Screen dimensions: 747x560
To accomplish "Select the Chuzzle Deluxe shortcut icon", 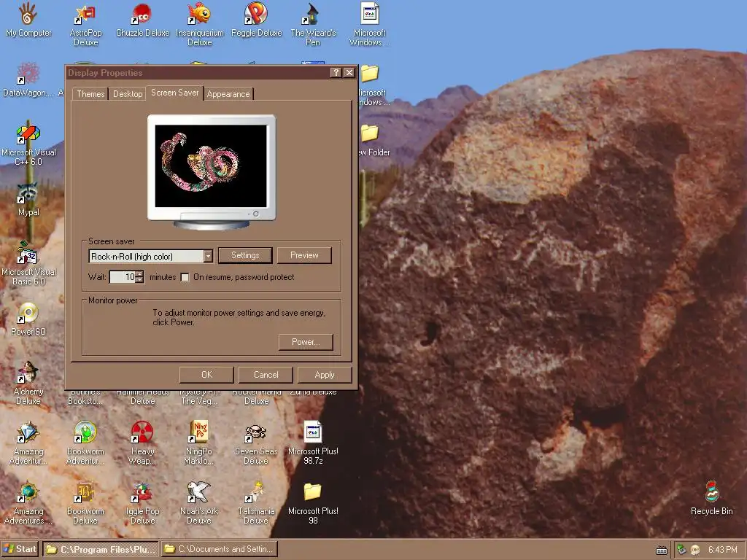I will 142,15.
